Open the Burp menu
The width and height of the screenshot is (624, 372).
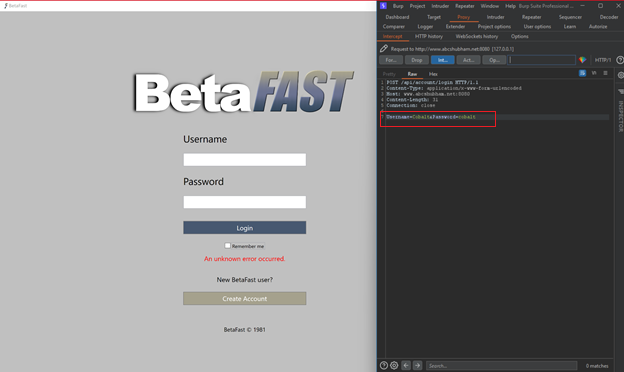(398, 6)
